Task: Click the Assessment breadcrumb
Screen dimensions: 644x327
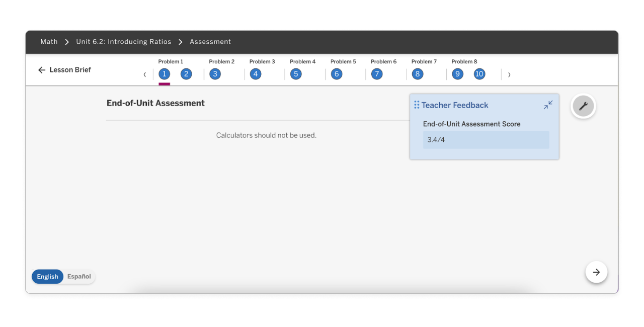Action: point(210,42)
